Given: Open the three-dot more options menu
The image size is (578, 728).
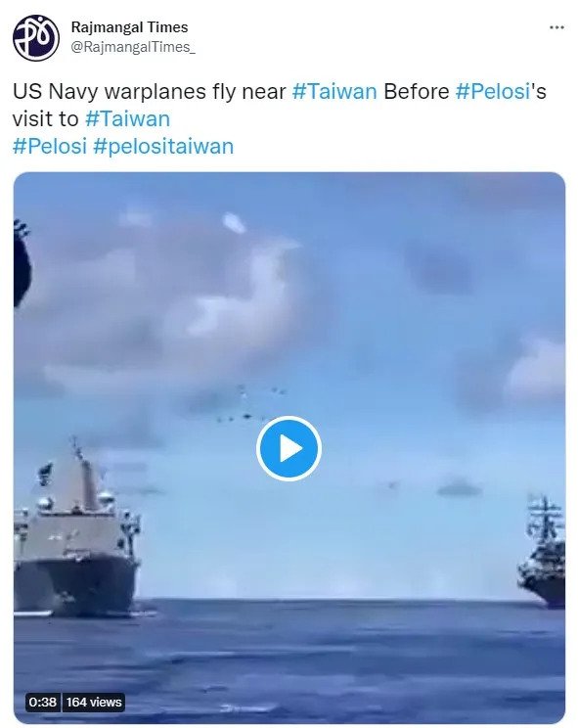Looking at the screenshot, I should pos(556,27).
